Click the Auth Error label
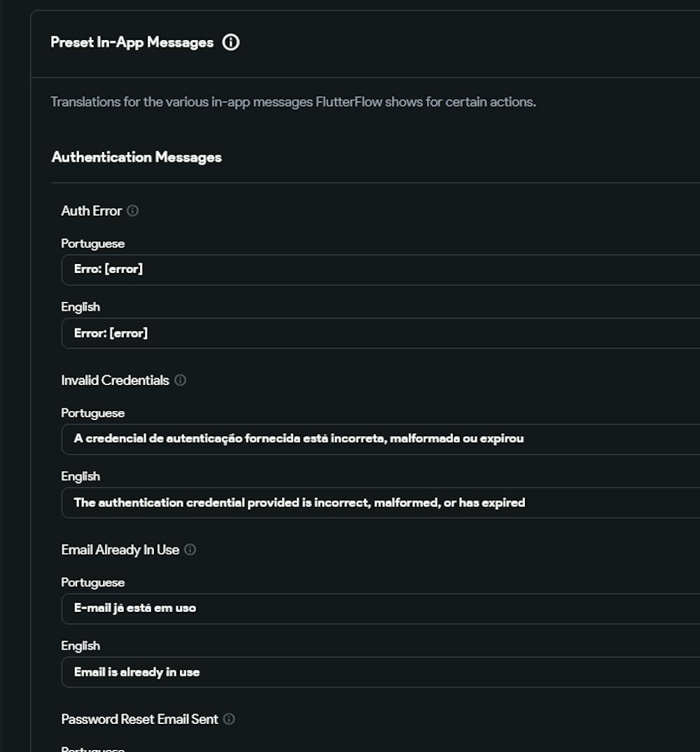Screen dimensions: 700x752 (x=92, y=211)
